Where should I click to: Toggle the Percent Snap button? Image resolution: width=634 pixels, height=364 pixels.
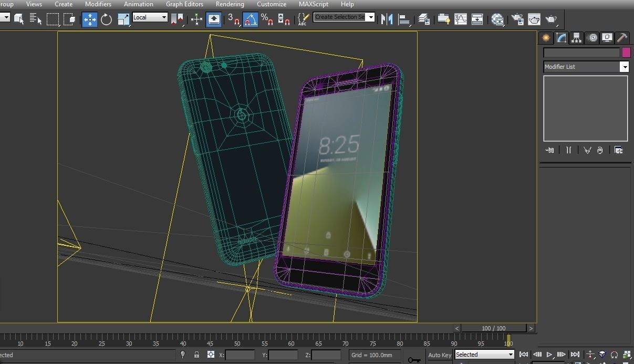pos(267,19)
